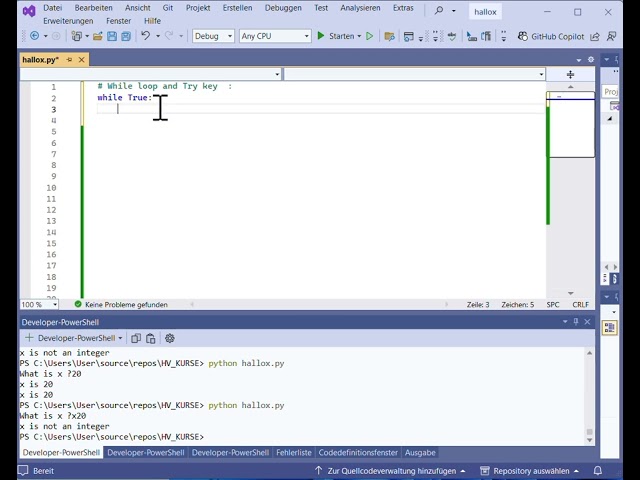Open PowerShell terminal settings gear
The width and height of the screenshot is (640, 480).
tap(170, 338)
